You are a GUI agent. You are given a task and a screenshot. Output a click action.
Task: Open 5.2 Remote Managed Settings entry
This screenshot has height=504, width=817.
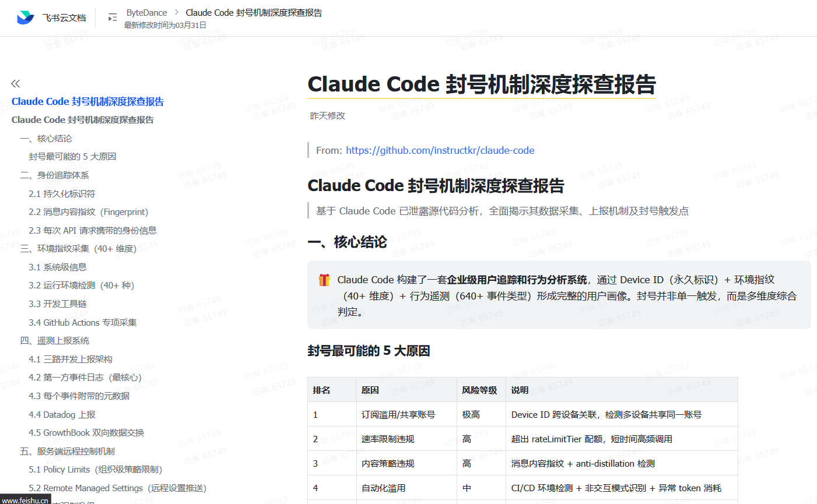point(118,488)
